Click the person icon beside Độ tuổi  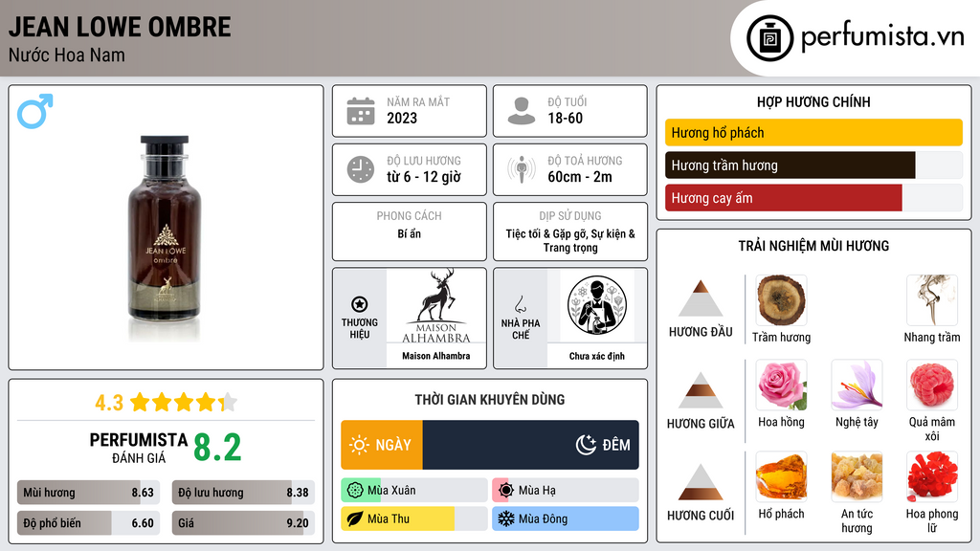point(522,111)
